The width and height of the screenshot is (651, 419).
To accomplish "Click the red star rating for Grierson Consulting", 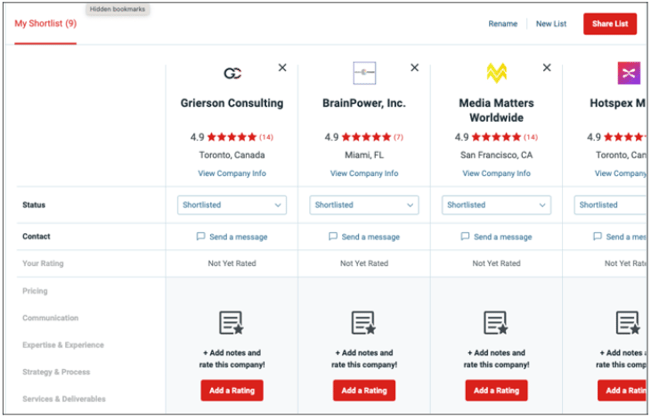I will (x=233, y=137).
